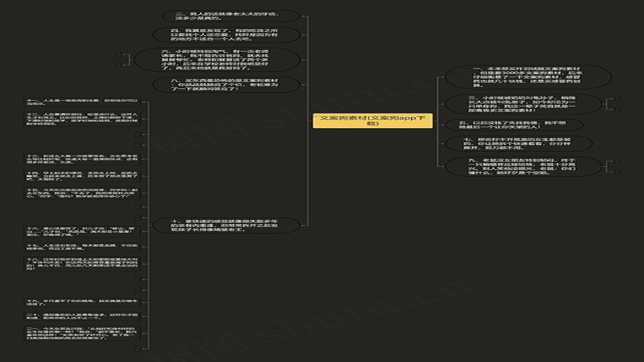Select the node beginning with 三、
This screenshot has width=644, height=362.
tap(524, 104)
